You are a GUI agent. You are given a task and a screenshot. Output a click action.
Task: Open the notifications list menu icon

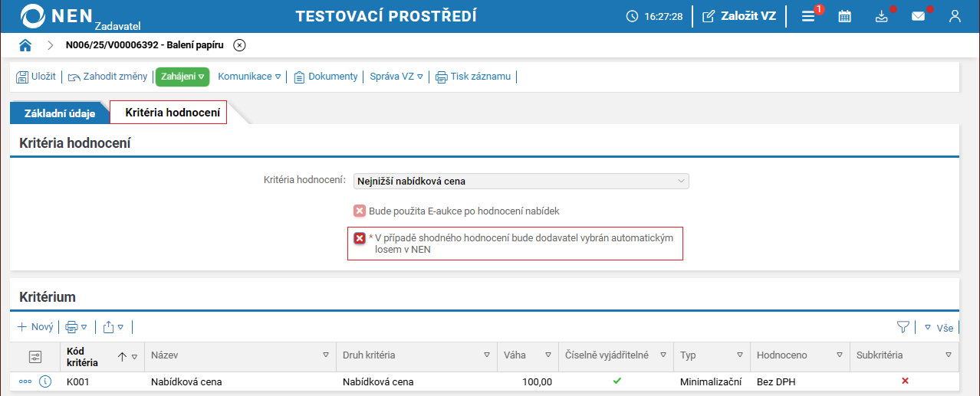[x=808, y=16]
